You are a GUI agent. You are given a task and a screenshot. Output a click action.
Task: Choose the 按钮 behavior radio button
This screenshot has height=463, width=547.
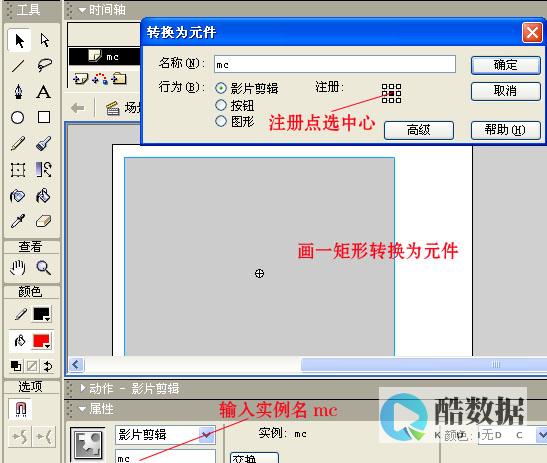pyautogui.click(x=221, y=105)
